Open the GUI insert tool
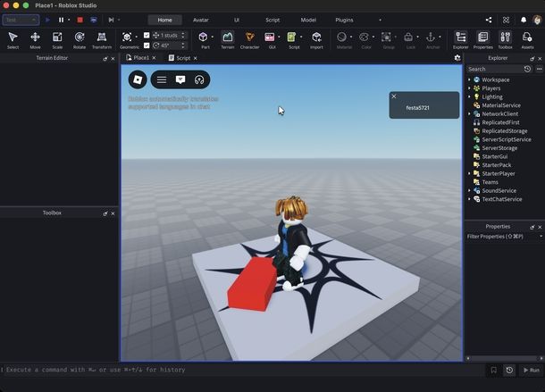Screen dimensions: 545x392 [270, 38]
